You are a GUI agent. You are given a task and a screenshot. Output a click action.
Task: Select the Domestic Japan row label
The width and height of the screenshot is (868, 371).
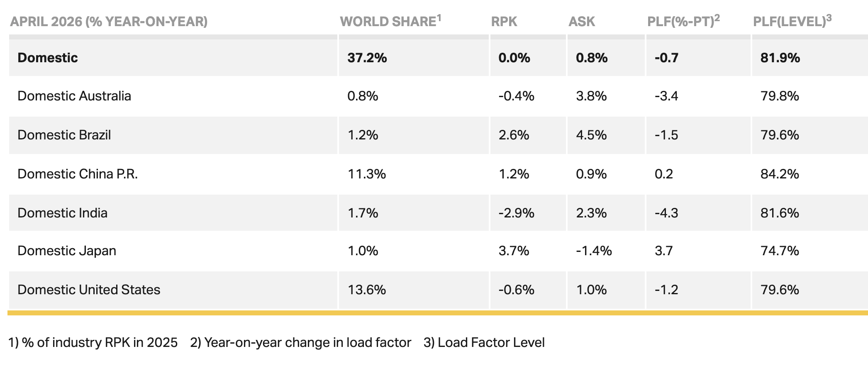pyautogui.click(x=67, y=251)
